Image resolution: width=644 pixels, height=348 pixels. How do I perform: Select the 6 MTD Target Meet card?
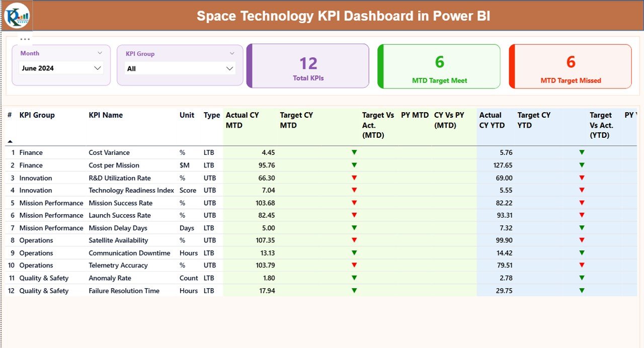pos(439,66)
